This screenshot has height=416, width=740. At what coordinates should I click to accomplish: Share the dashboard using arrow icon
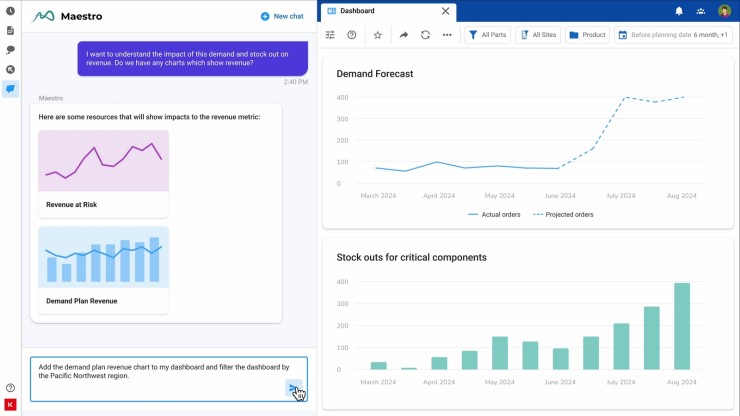click(404, 35)
